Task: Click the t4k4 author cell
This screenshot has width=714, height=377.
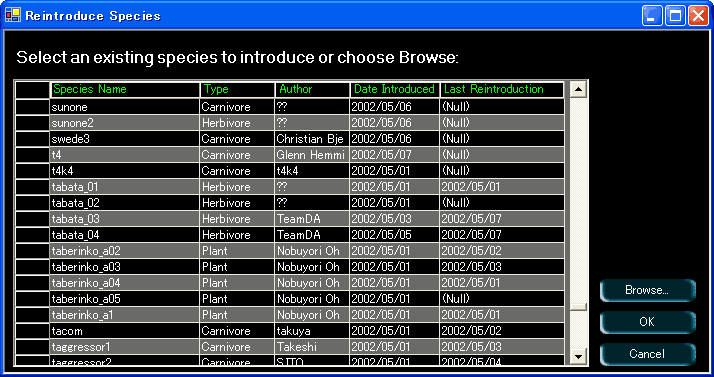Action: pyautogui.click(x=312, y=171)
